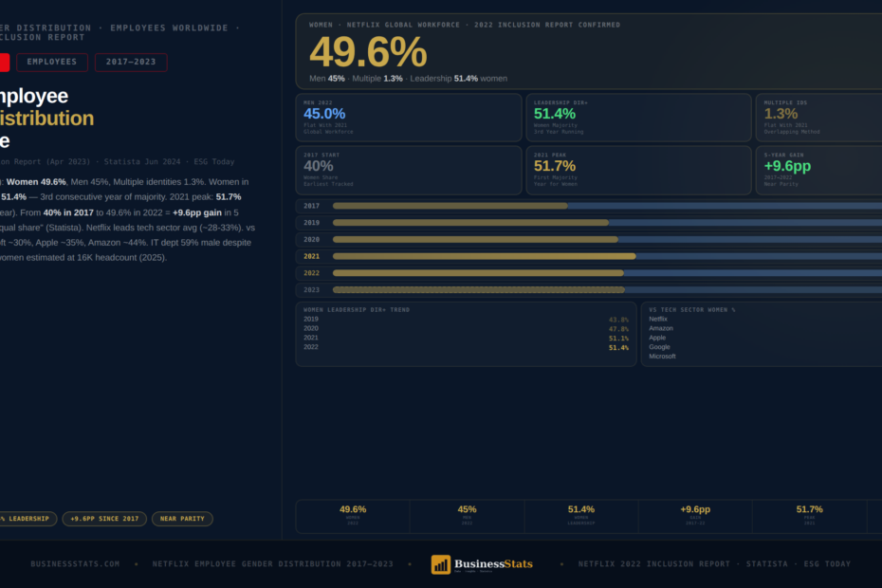
Task: Click the 2019 leadership trend row
Action: click(466, 319)
